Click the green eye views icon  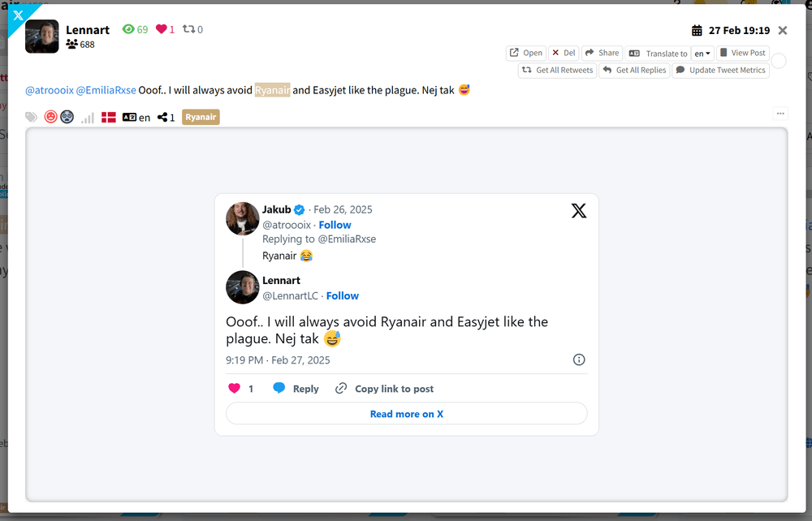click(128, 29)
